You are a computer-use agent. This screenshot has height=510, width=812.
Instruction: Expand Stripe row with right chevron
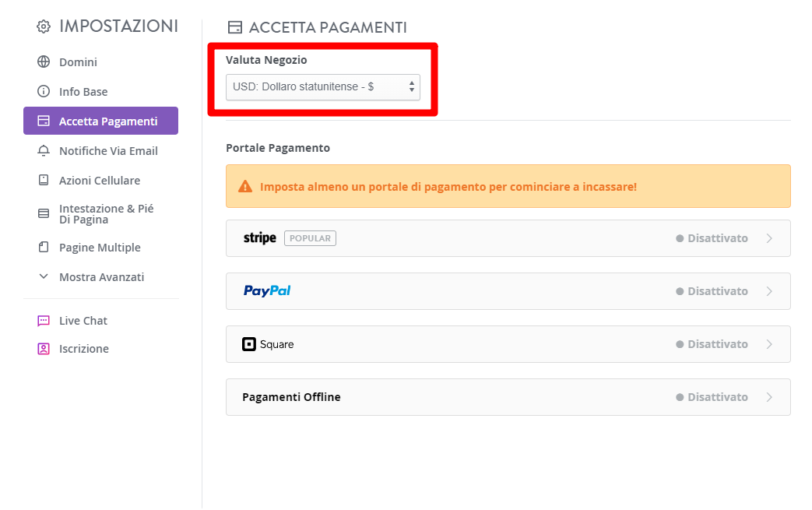[769, 238]
